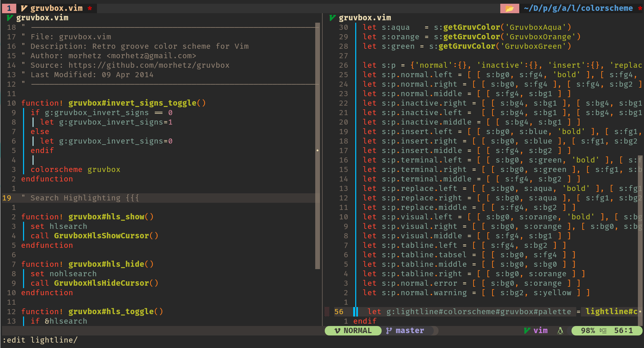The image size is (644, 348).
Task: Click the green Vim icon in the left window title
Action: (x=10, y=18)
